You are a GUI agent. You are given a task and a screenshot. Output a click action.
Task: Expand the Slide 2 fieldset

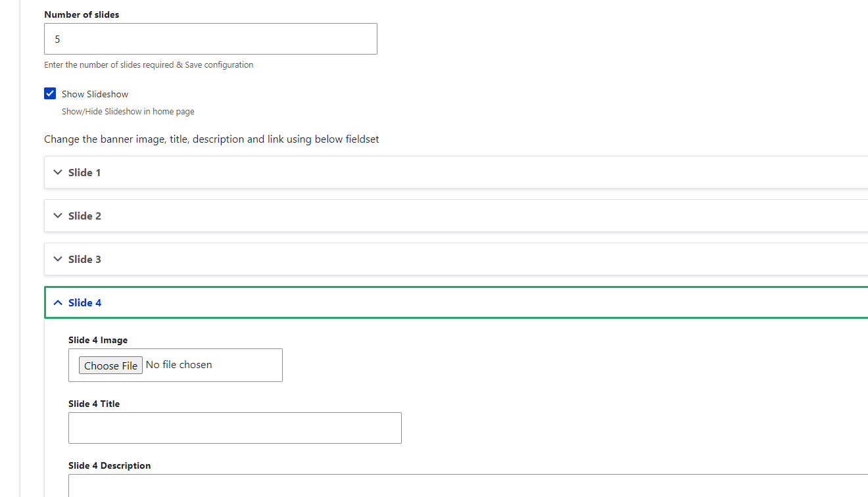(84, 216)
